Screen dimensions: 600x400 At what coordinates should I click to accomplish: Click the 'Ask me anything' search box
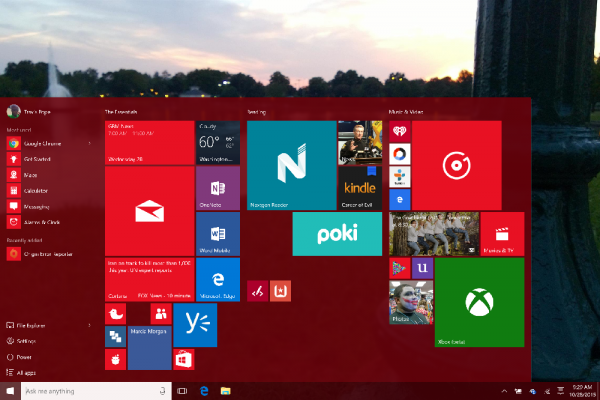click(x=96, y=391)
